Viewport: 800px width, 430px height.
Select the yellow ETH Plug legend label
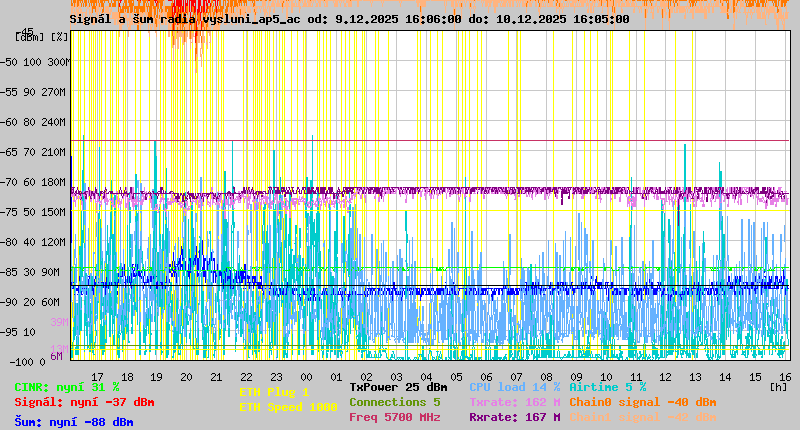pos(274,392)
